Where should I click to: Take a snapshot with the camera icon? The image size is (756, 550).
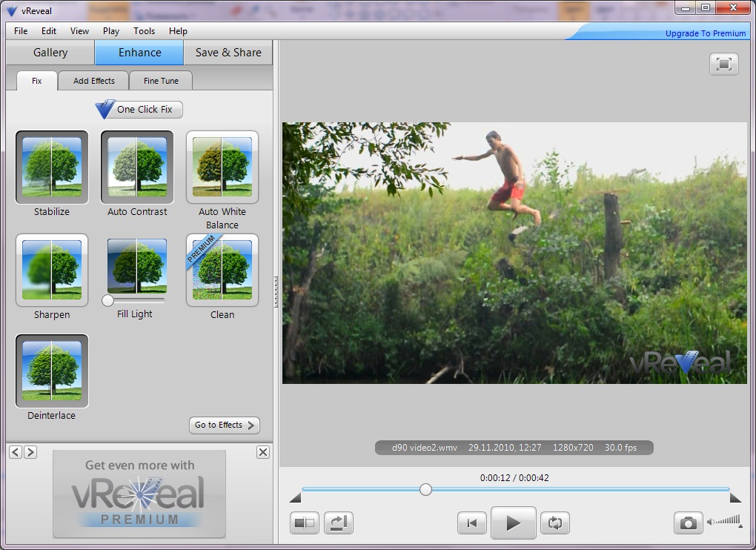688,523
